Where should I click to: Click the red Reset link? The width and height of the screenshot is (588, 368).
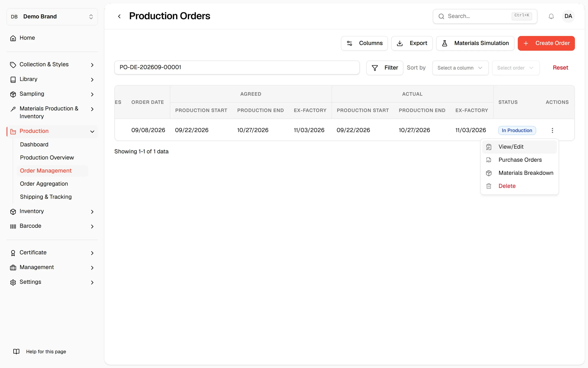click(x=560, y=68)
